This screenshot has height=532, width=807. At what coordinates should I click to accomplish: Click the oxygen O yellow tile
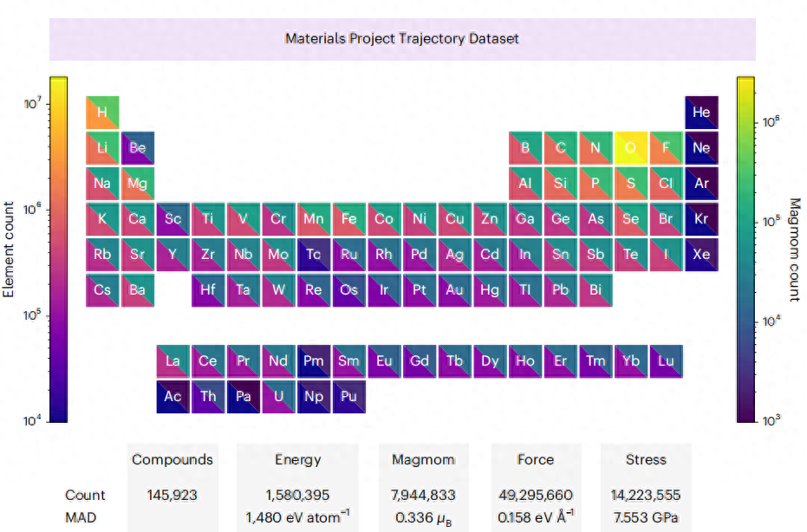pos(631,147)
